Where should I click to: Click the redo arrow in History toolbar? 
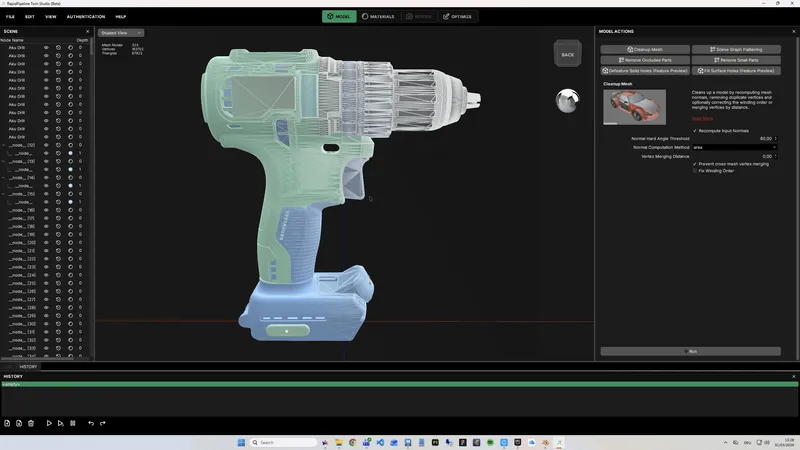coord(102,423)
